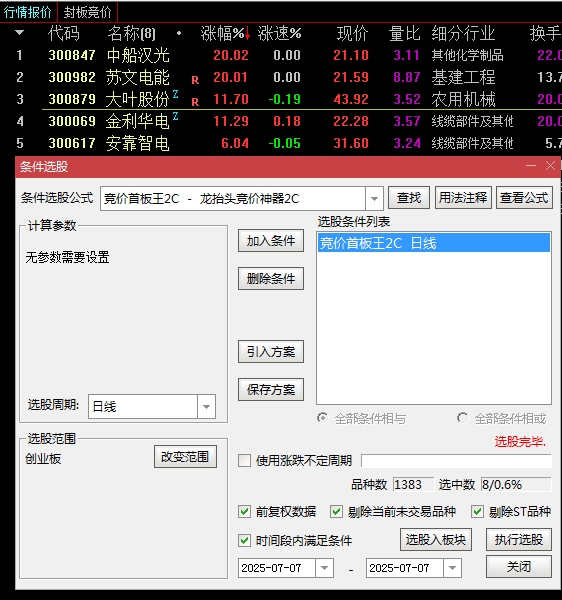The height and width of the screenshot is (600, 562).
Task: Click the Z marker beside 大叶股份
Action: tap(175, 93)
